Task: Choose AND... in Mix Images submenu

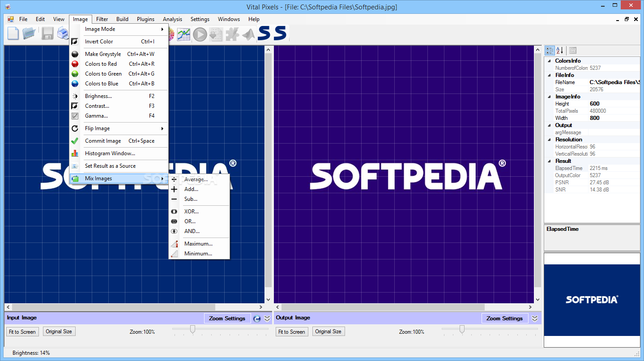Action: tap(199, 231)
